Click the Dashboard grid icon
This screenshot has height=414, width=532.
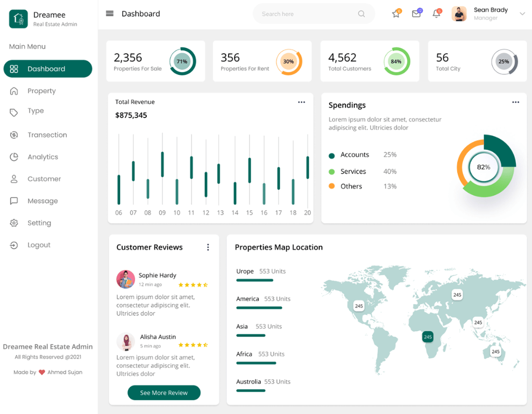point(14,69)
